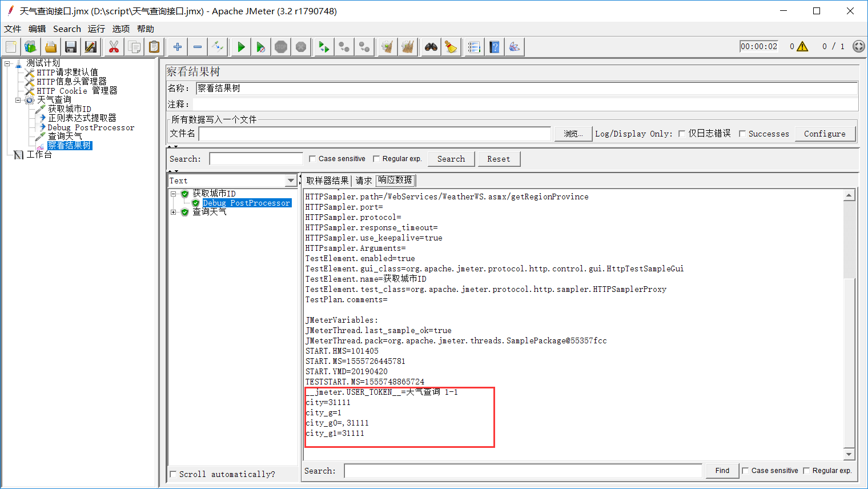Enable Scroll automatically? checkbox
This screenshot has width=868, height=489.
[x=173, y=474]
